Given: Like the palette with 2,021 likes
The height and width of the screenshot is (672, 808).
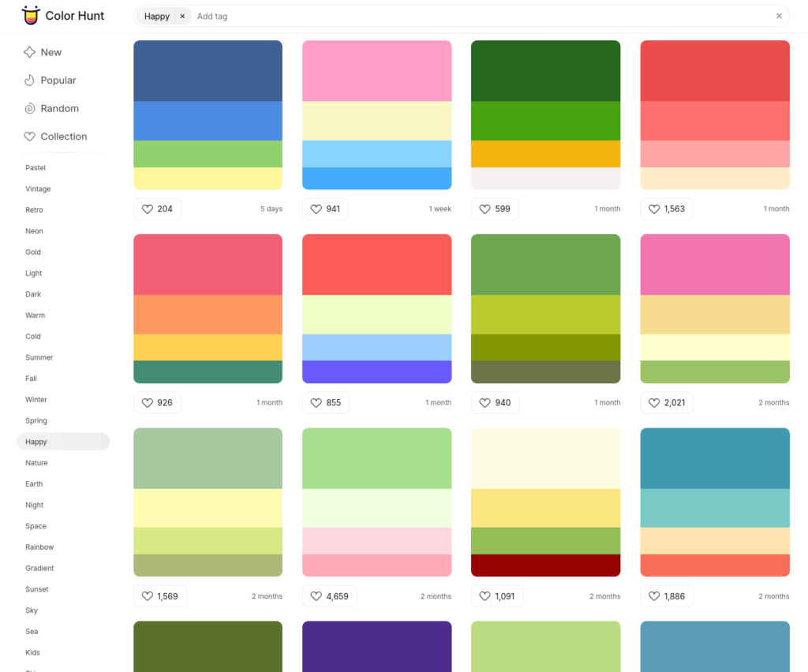Looking at the screenshot, I should pos(654,402).
